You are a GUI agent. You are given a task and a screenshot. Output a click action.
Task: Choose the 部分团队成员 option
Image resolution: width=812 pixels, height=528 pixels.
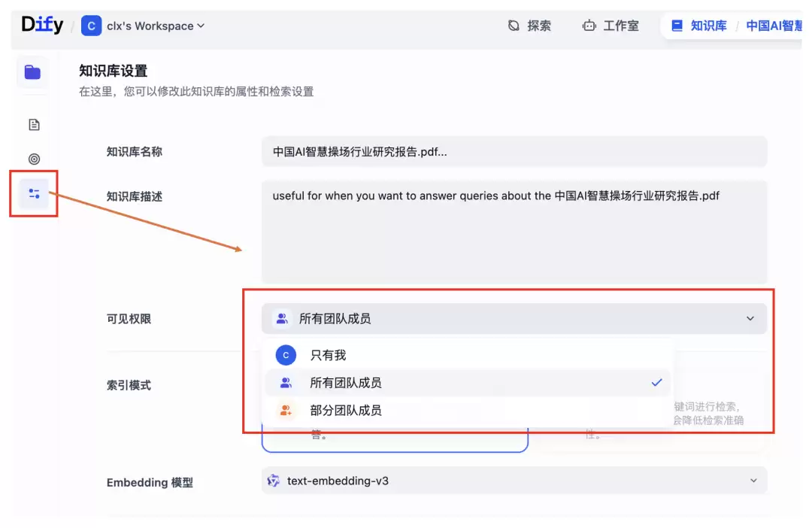468,411
